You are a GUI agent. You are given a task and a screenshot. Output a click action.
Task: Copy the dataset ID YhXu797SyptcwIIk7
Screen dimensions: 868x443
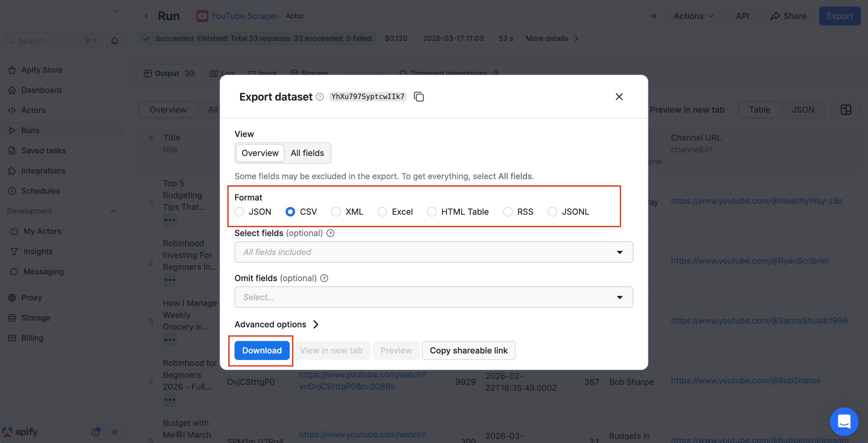tap(419, 97)
